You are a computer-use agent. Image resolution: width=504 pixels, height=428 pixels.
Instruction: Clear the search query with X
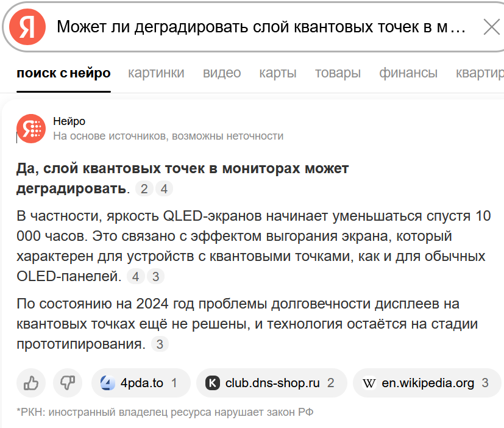tap(491, 27)
